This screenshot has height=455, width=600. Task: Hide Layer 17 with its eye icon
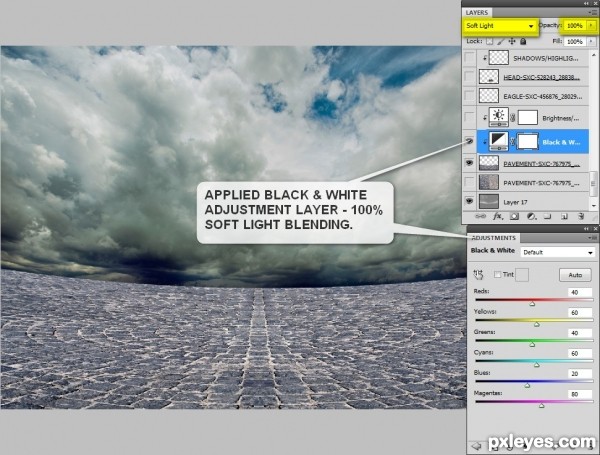469,201
